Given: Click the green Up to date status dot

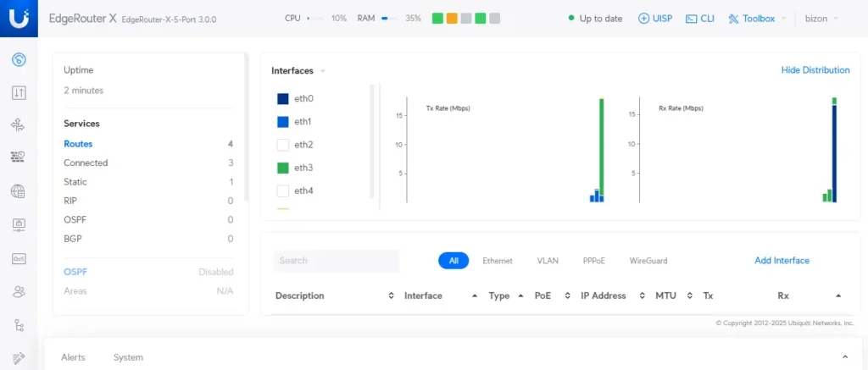Looking at the screenshot, I should (x=571, y=19).
